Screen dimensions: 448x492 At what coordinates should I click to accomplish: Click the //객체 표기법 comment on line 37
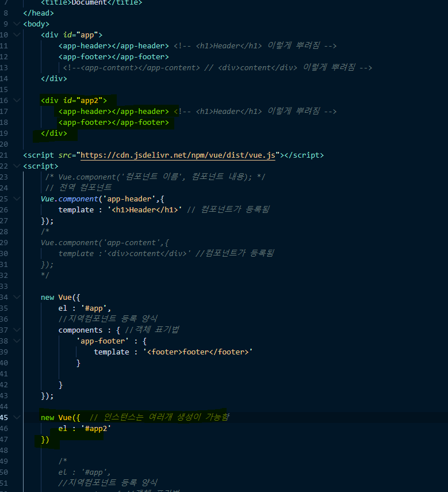(x=152, y=330)
